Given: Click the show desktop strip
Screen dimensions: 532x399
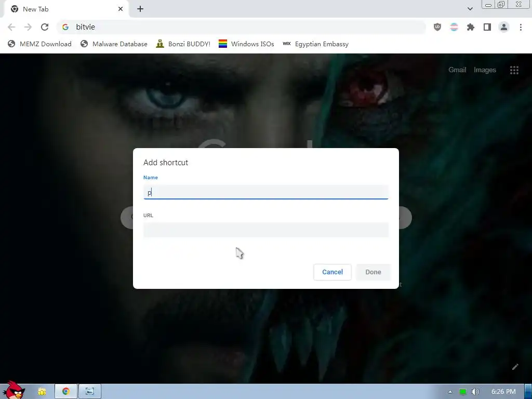Looking at the screenshot, I should click(528, 392).
